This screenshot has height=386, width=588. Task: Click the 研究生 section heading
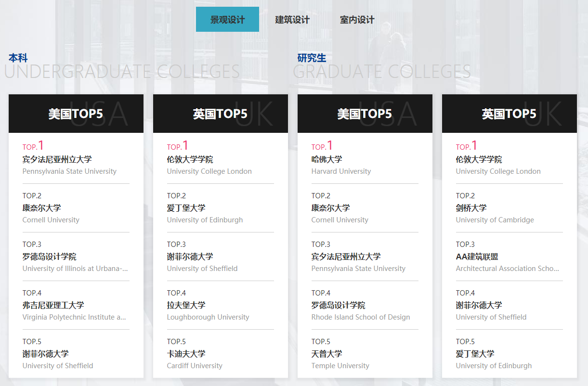pos(312,58)
